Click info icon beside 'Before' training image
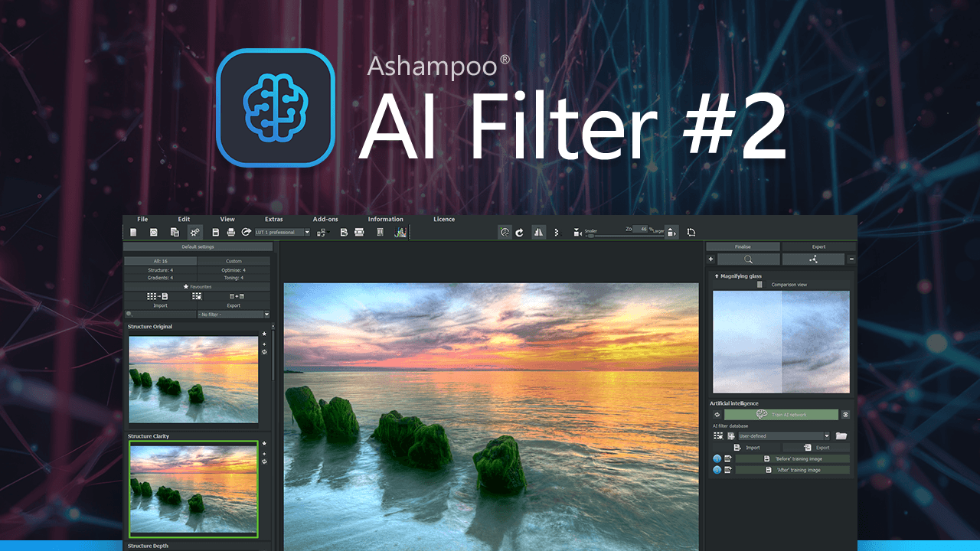Screen dimensions: 980x551 [x=717, y=458]
